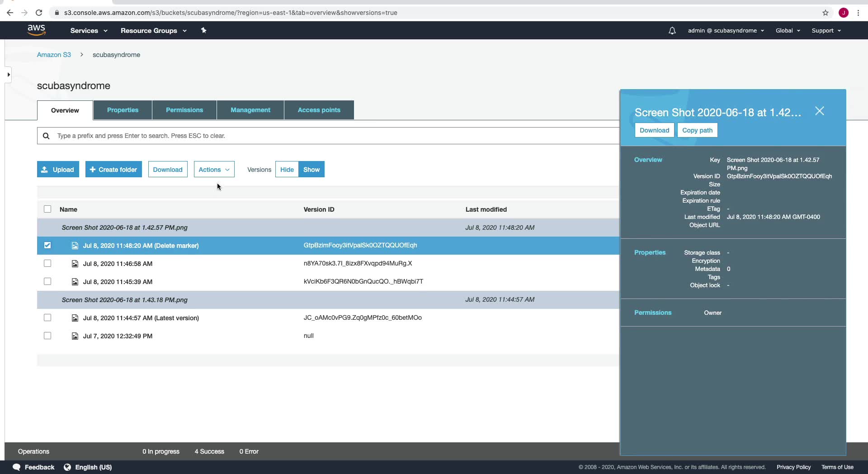Open the Privacy Policy link

coord(793,467)
